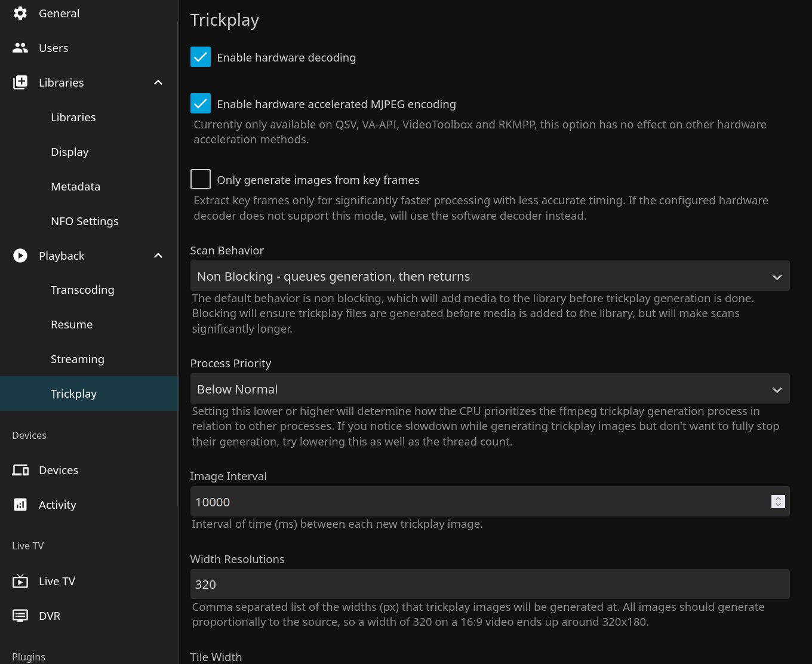Click the Image Interval spinner arrows
Viewport: 812px width, 664px height.
click(x=777, y=502)
